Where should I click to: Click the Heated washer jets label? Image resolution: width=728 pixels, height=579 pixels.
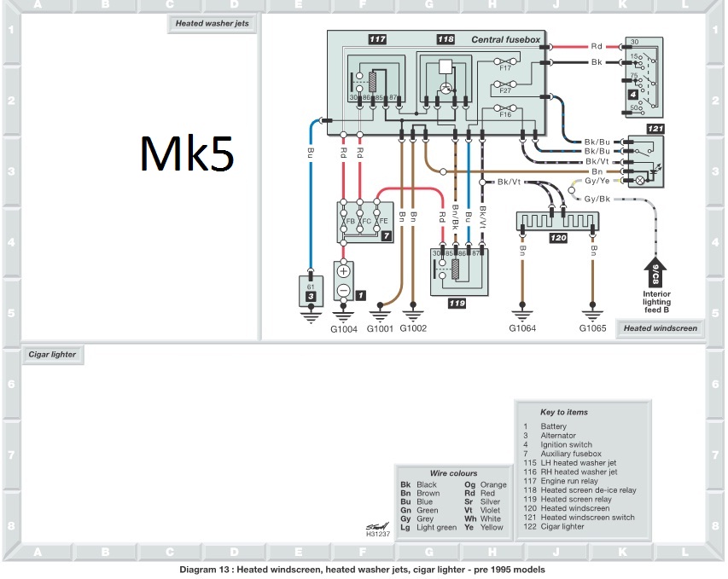click(x=212, y=23)
